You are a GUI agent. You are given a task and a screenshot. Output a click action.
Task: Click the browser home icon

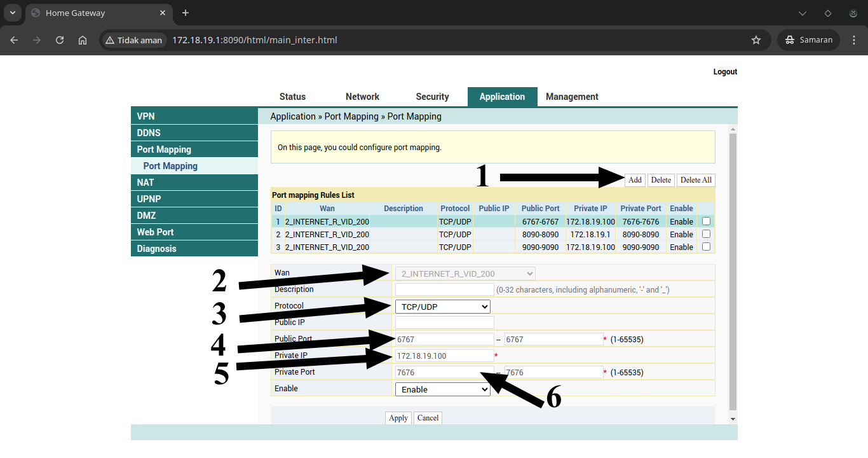(x=83, y=39)
